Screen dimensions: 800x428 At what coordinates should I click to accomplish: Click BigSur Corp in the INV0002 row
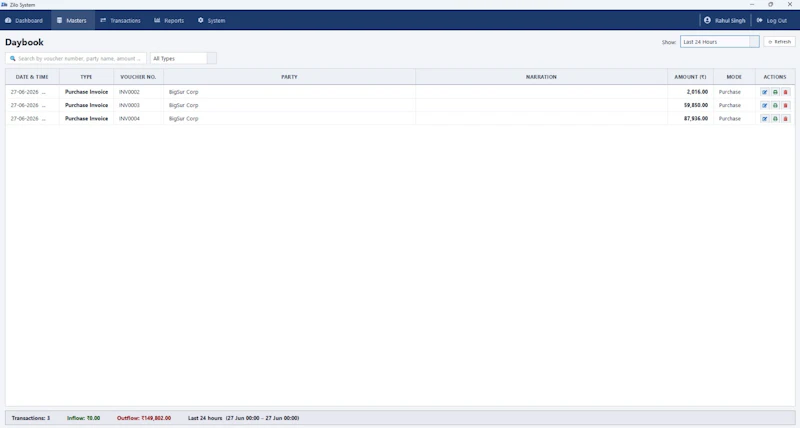(184, 92)
